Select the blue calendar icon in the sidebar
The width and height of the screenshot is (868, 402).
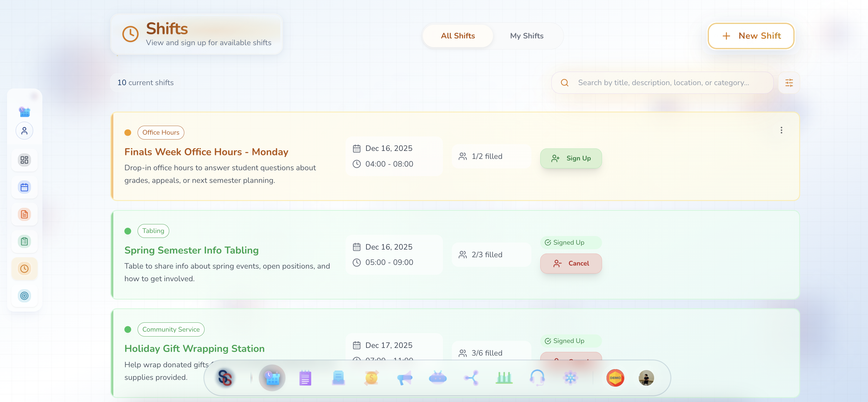point(24,187)
